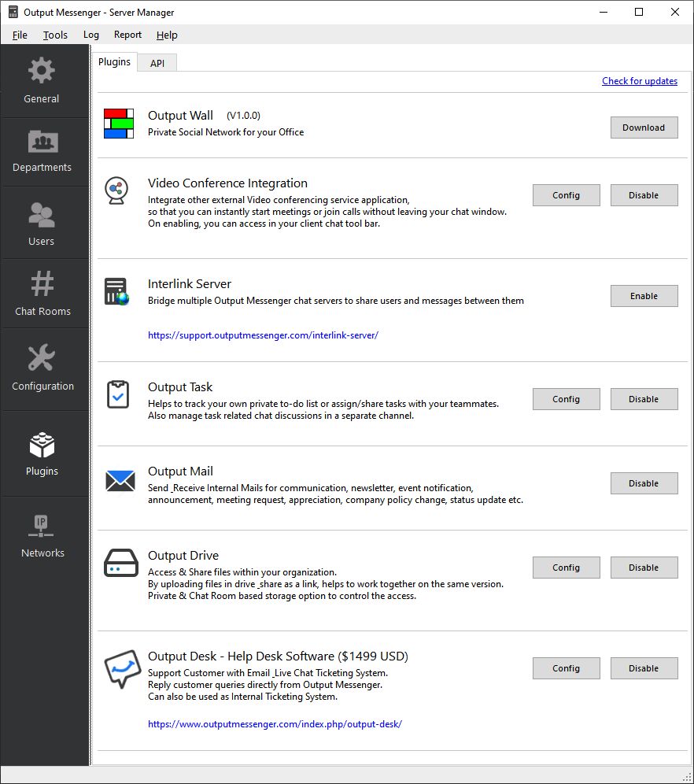
Task: Click the Output Wall plugin icon
Action: (119, 124)
